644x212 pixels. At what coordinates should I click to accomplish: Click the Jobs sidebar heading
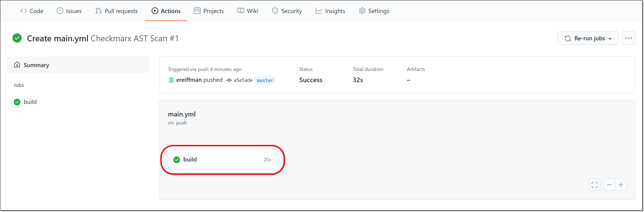(x=19, y=85)
